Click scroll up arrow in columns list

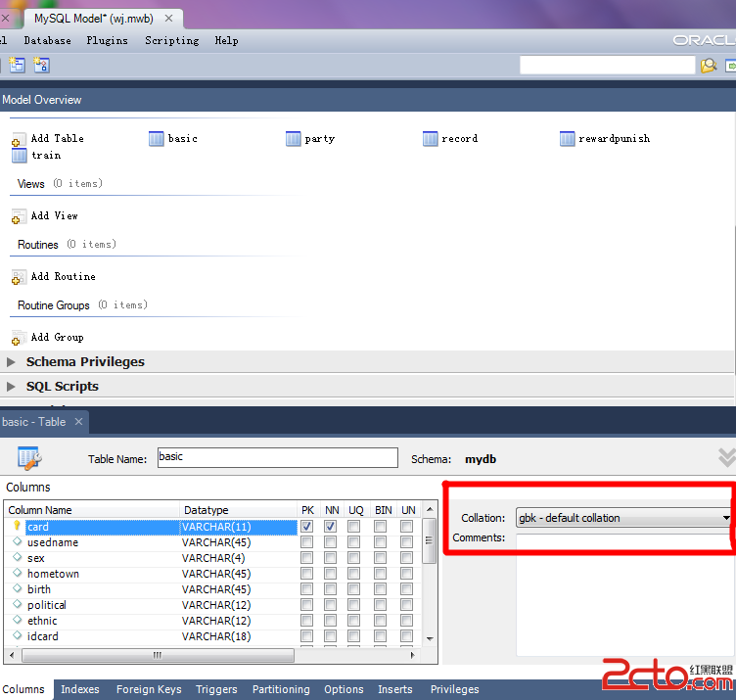[430, 509]
